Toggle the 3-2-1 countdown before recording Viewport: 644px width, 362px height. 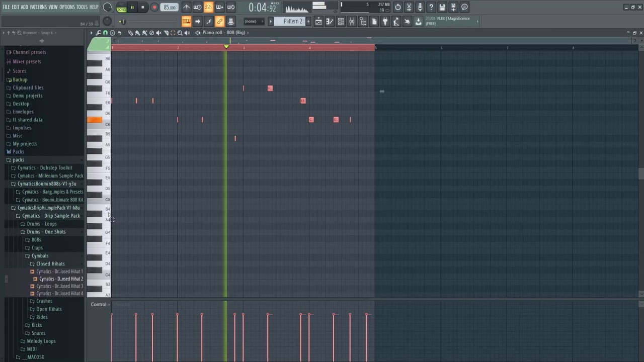[208, 7]
